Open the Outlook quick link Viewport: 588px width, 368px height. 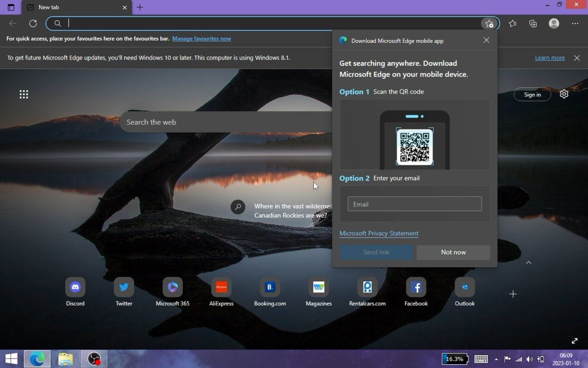465,288
